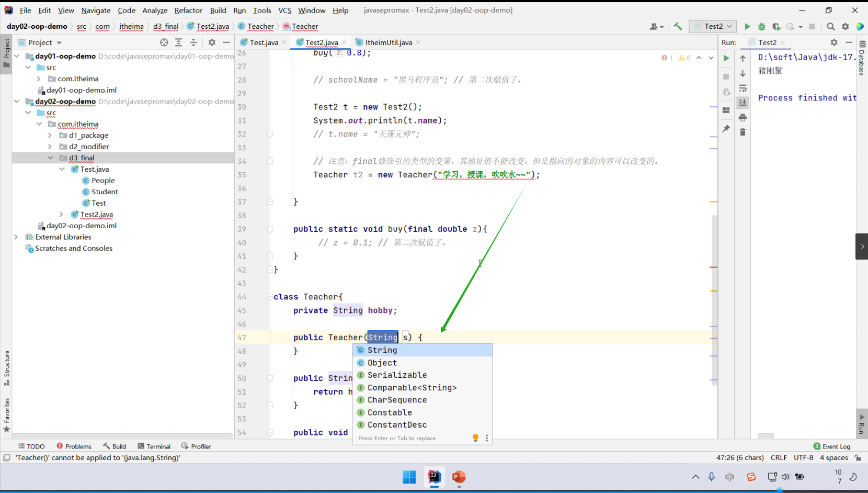Open the UTF-8 encoding selector
This screenshot has width=868, height=493.
pos(804,458)
